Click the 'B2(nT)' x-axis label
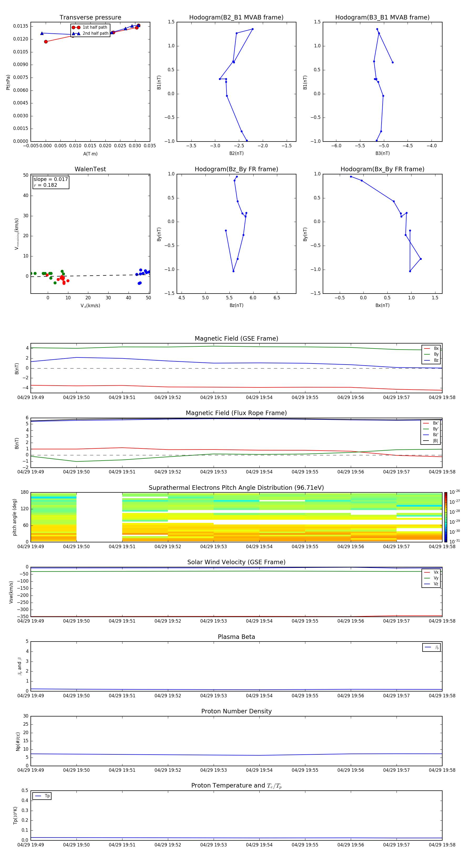The width and height of the screenshot is (473, 868). 236,154
